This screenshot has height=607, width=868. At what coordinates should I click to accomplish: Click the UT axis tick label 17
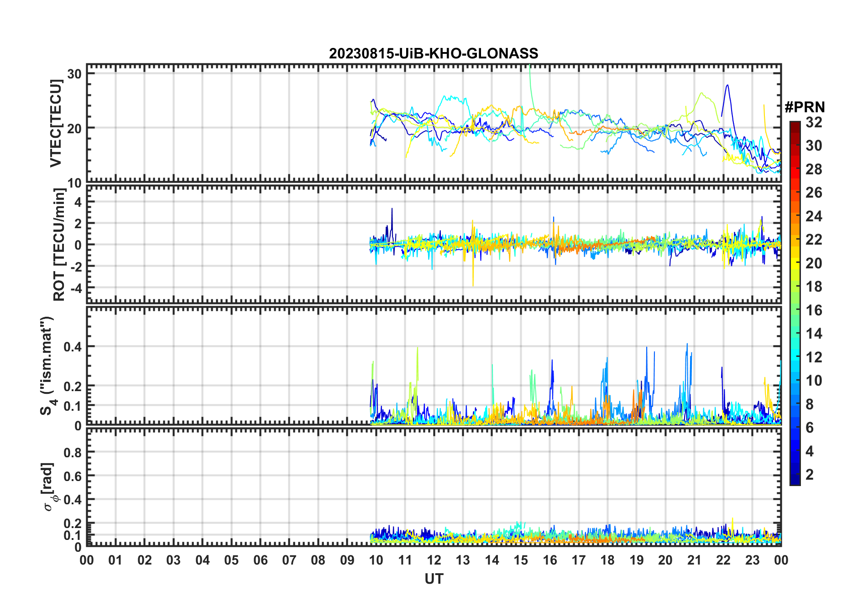click(x=579, y=560)
